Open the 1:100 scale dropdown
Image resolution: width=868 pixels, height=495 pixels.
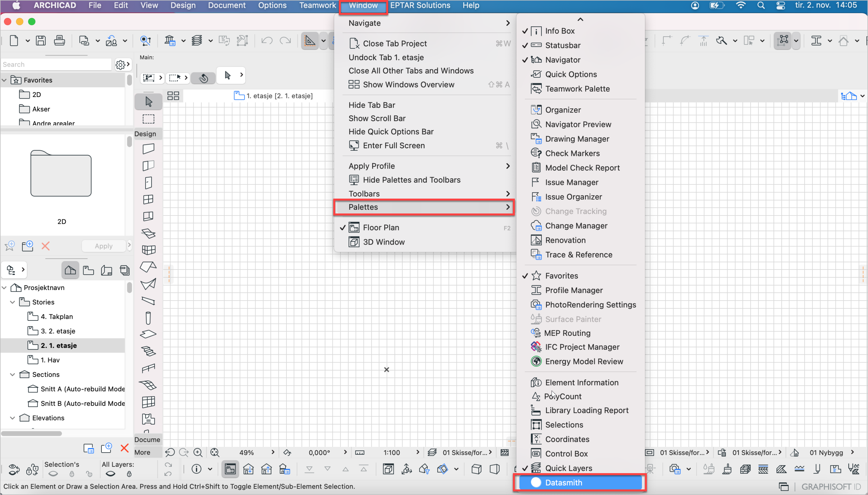point(418,452)
